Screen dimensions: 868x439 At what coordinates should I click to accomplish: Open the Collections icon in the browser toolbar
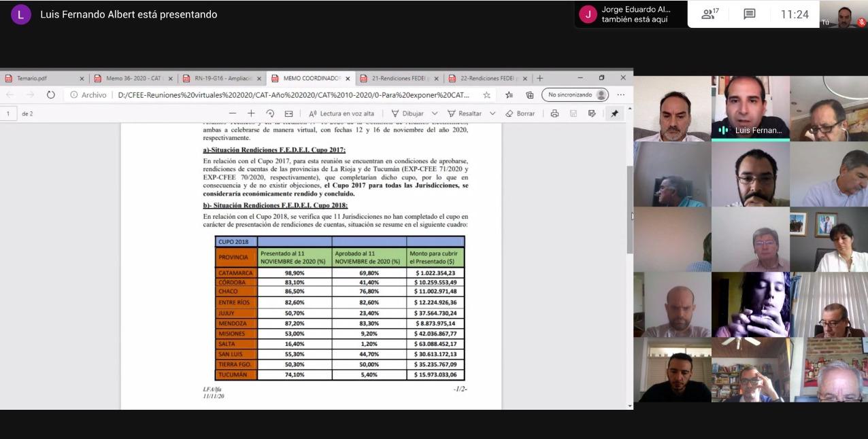click(530, 95)
